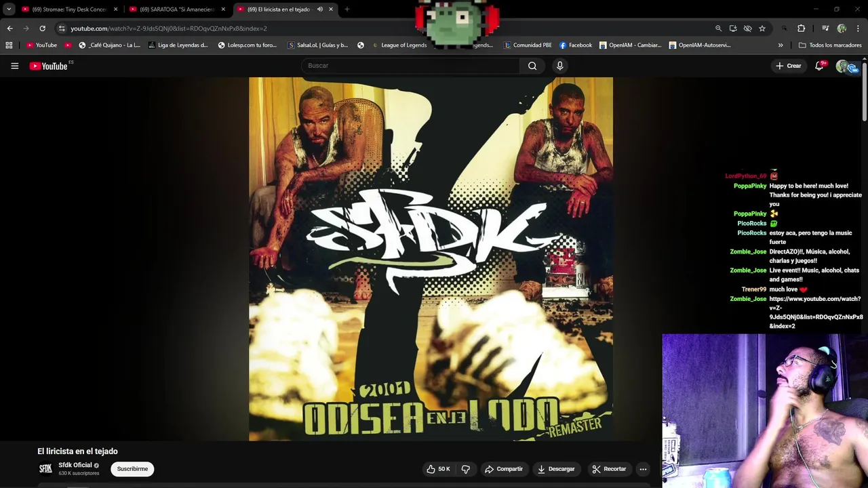Open the browser profile avatar
The width and height of the screenshot is (868, 488).
pos(842,28)
